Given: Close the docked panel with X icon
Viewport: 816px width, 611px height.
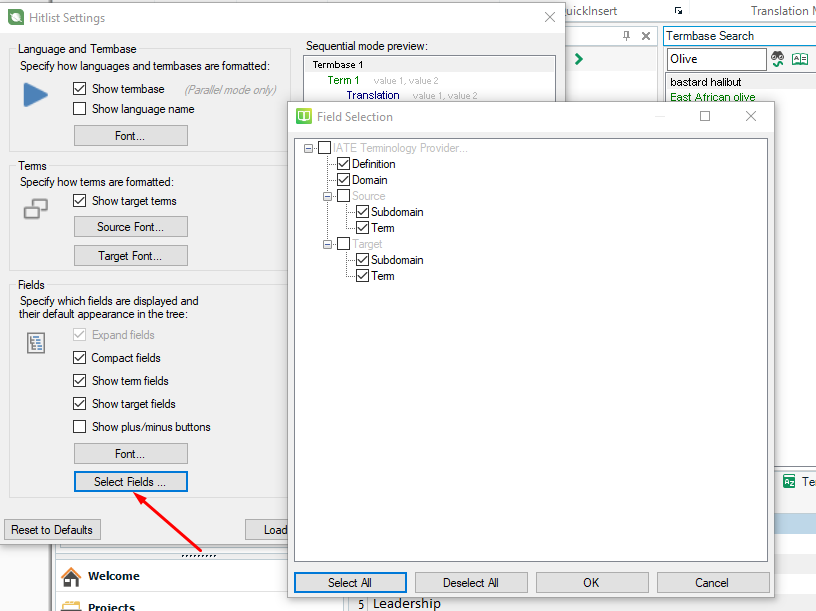Looking at the screenshot, I should [646, 36].
